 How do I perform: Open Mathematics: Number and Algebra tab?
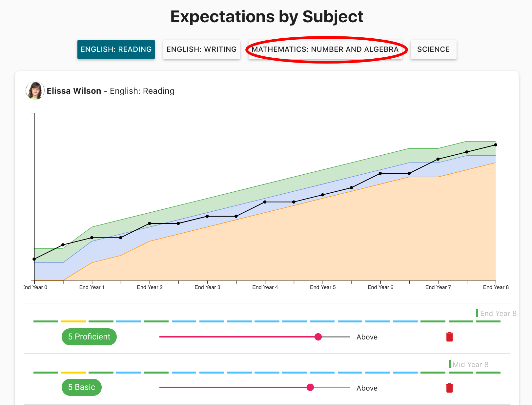(x=325, y=49)
